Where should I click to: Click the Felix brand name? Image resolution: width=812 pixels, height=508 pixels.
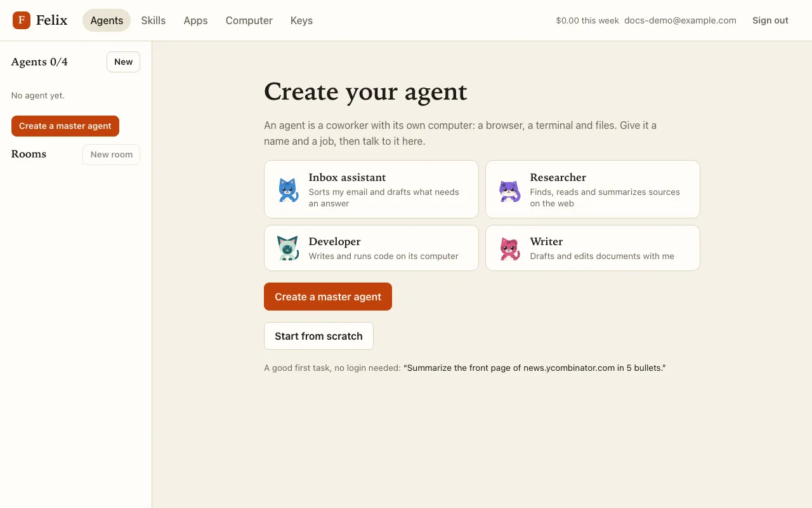click(x=51, y=20)
